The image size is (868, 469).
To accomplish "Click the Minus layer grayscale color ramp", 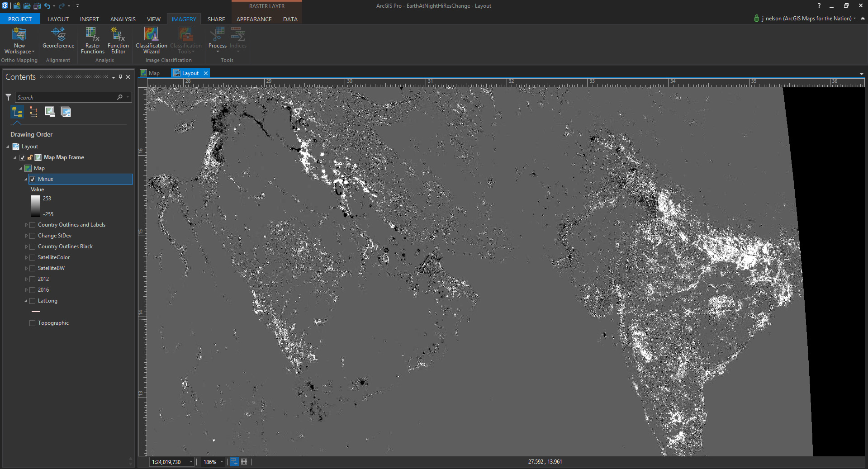I will (35, 206).
